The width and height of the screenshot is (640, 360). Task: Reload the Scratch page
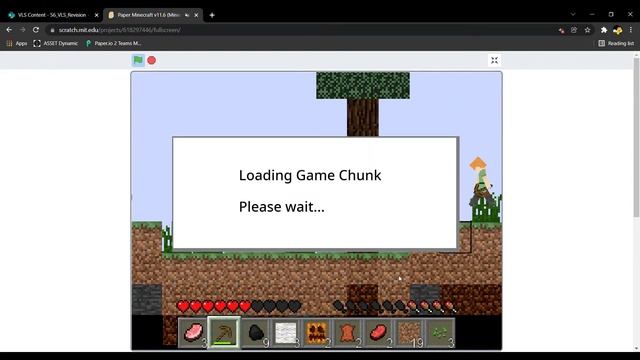point(36,30)
